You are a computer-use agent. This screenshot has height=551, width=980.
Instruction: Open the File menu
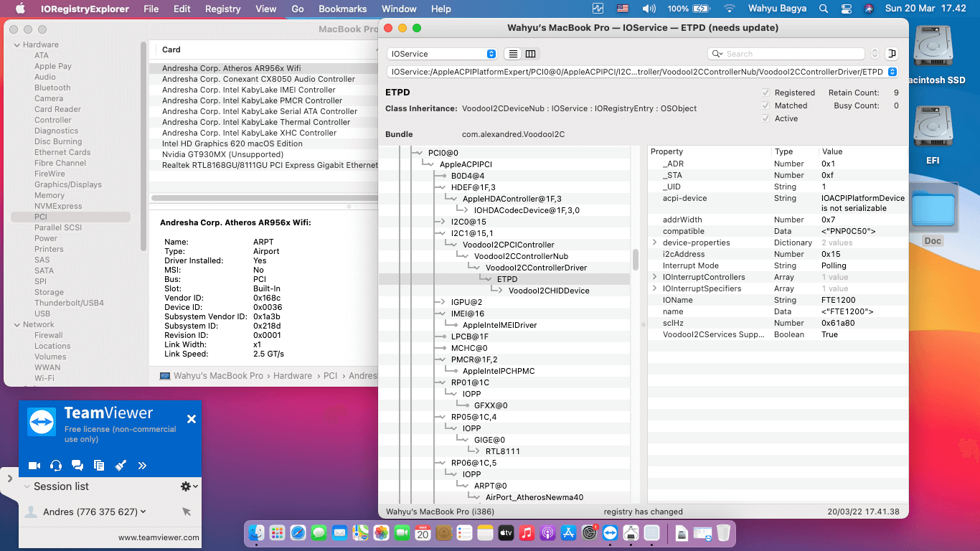click(x=151, y=9)
